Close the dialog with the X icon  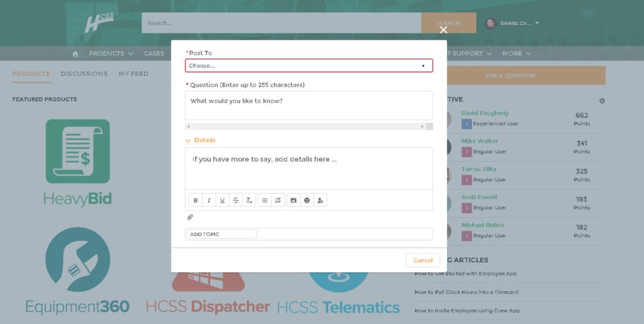point(443,30)
